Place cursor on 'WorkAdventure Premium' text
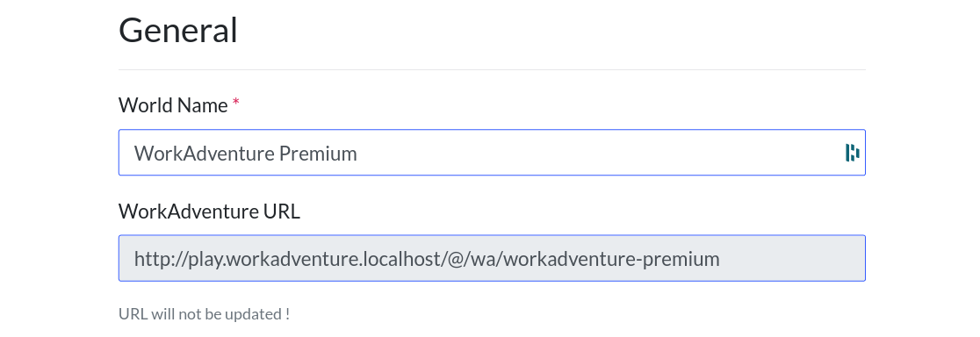This screenshot has height=337, width=980. 246,153
